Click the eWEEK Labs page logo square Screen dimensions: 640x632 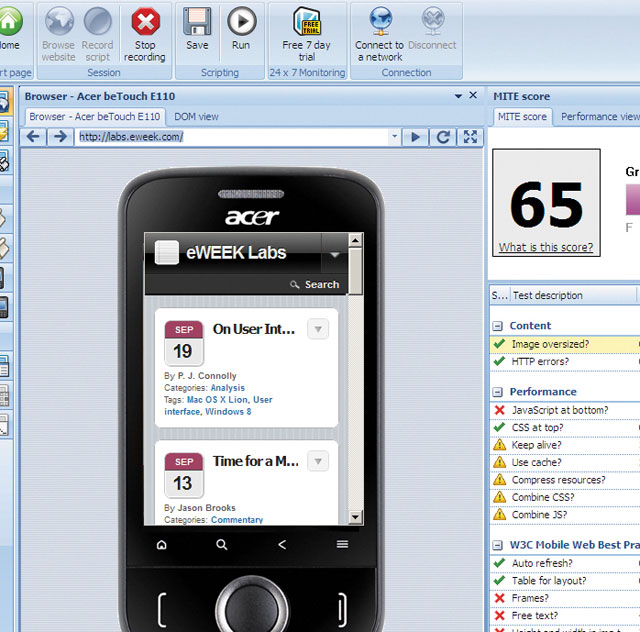click(x=167, y=252)
